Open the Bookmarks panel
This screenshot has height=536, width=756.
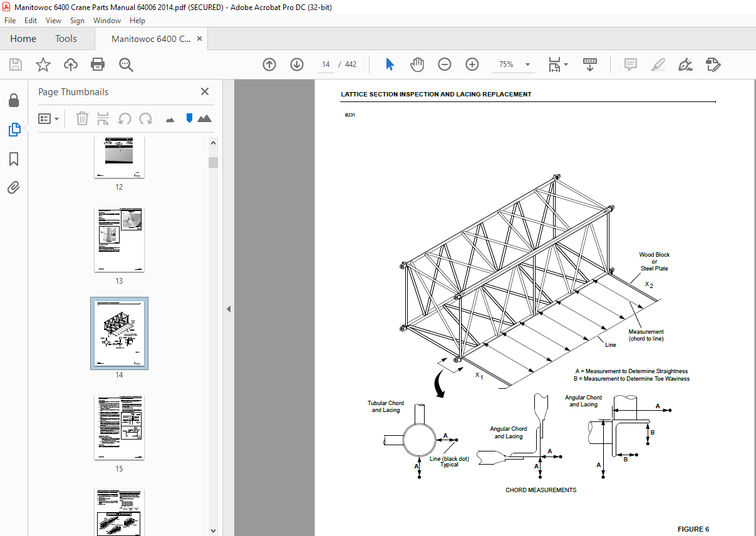14,159
